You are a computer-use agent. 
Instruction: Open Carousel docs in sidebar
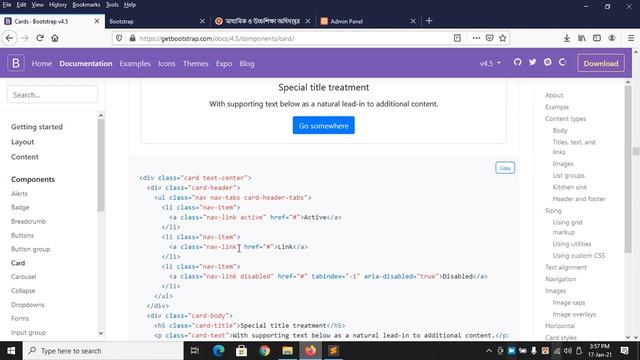23,277
